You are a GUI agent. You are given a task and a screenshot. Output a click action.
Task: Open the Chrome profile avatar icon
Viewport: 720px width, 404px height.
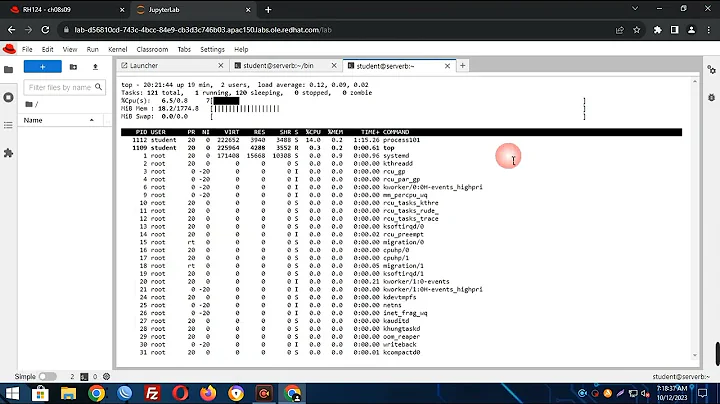click(691, 30)
